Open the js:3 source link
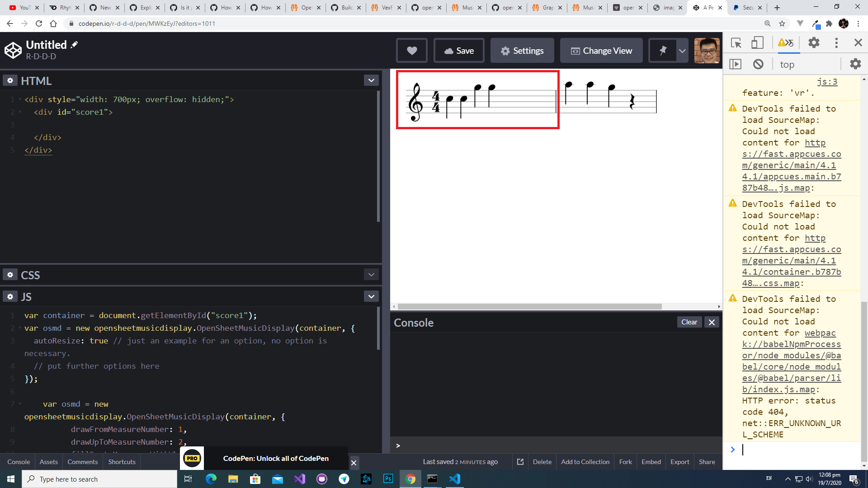The width and height of the screenshot is (868, 488). [827, 82]
